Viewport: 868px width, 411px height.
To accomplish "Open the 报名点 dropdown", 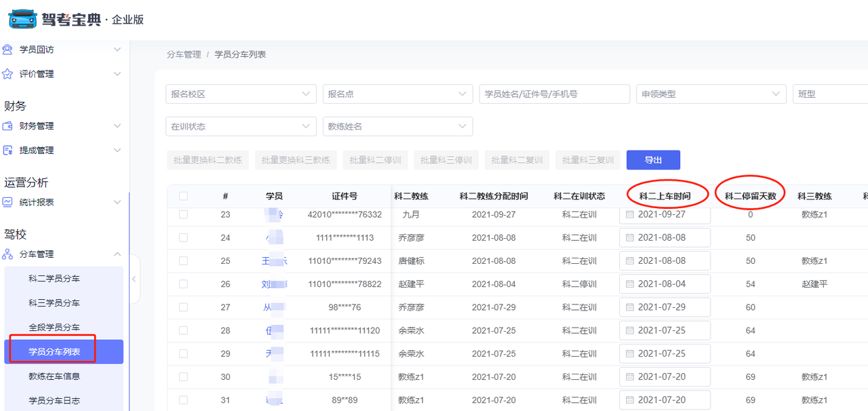I will (x=397, y=94).
